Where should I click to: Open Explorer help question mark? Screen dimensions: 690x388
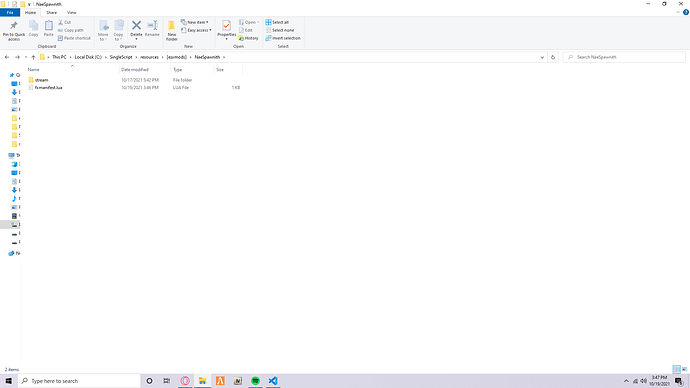(686, 12)
